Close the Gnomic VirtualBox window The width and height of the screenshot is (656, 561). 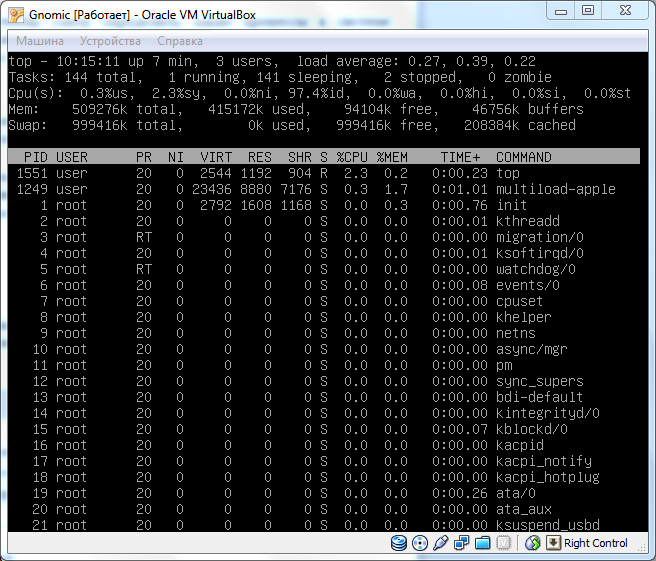625,11
